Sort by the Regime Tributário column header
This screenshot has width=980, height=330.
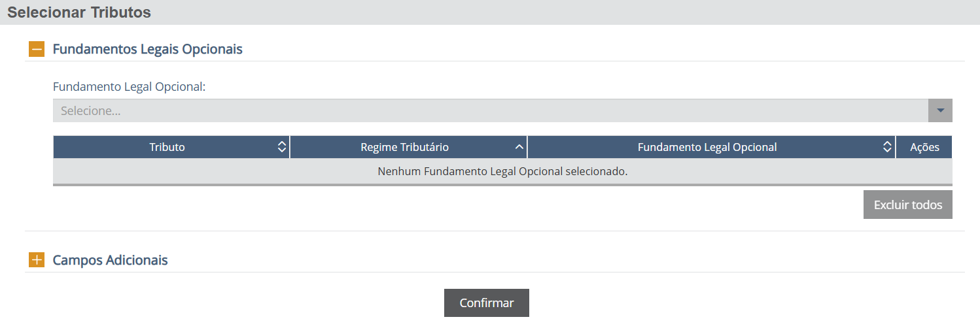pos(404,147)
